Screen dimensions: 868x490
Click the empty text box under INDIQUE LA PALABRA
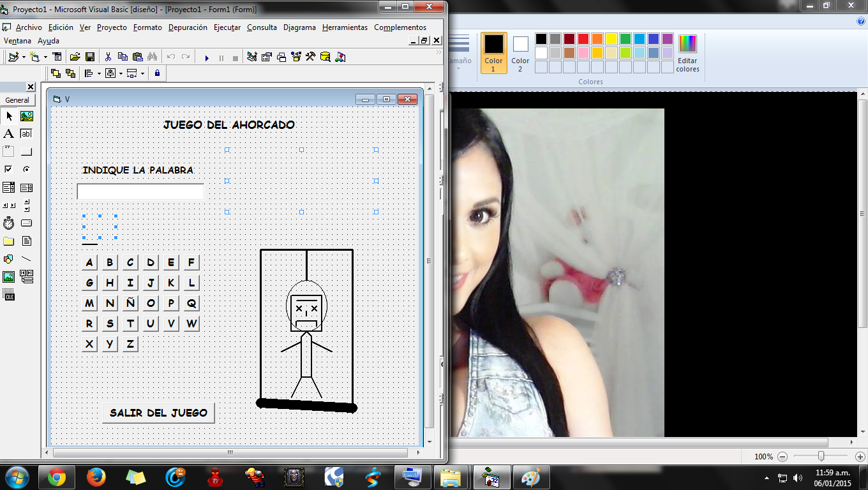point(140,191)
